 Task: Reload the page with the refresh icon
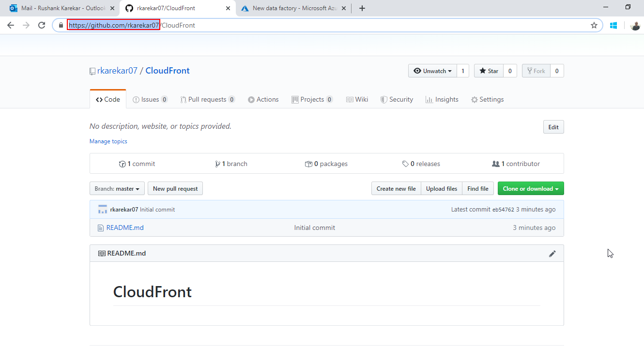tap(42, 25)
